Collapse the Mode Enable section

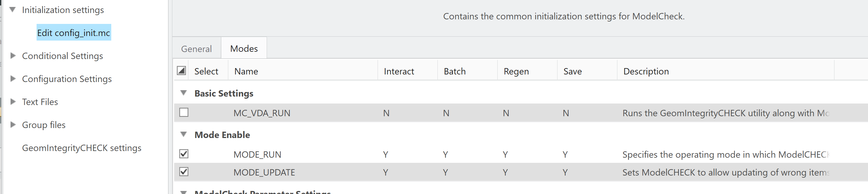184,134
